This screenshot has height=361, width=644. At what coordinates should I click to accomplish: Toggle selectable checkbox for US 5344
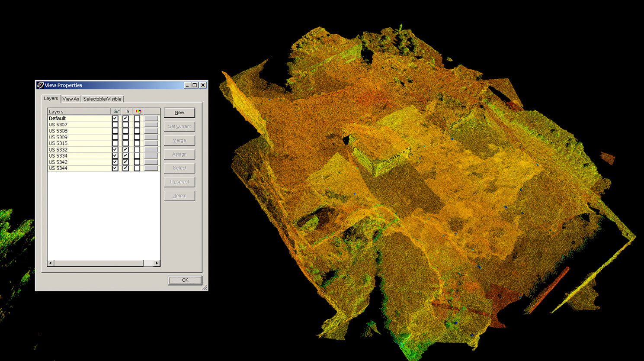coord(125,168)
